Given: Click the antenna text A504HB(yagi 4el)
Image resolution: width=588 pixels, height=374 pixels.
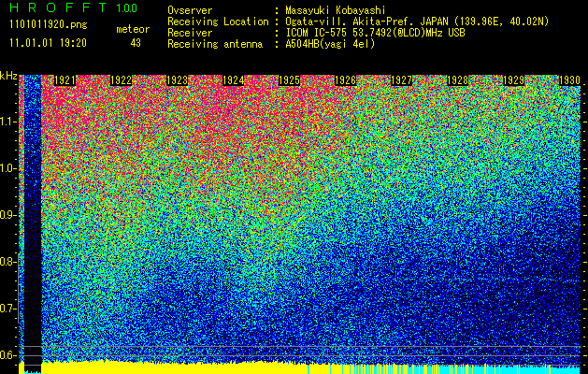Looking at the screenshot, I should [330, 44].
